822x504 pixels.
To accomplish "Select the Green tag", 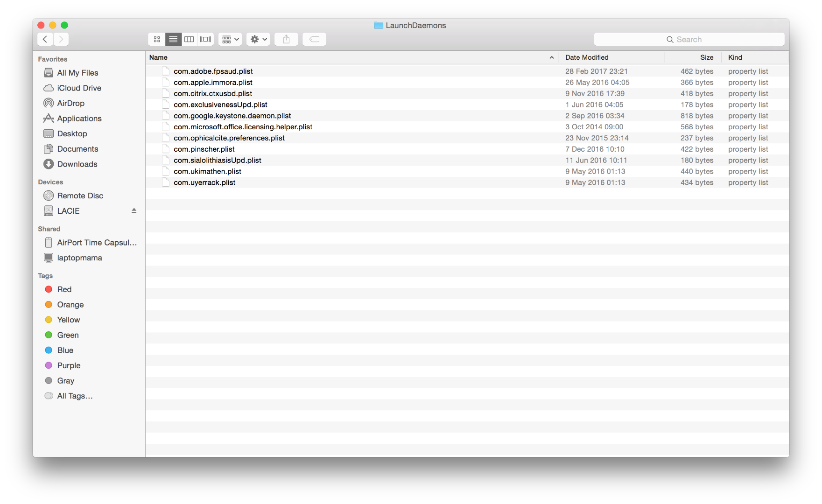I will click(x=68, y=335).
